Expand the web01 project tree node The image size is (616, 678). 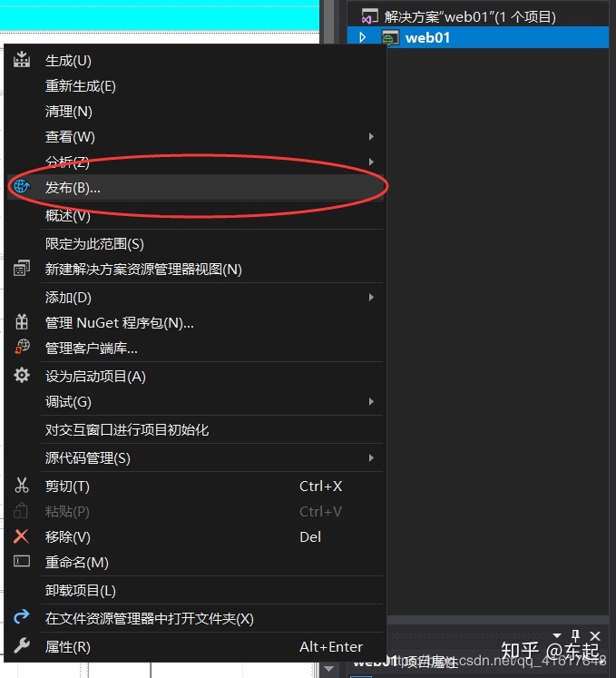(363, 37)
